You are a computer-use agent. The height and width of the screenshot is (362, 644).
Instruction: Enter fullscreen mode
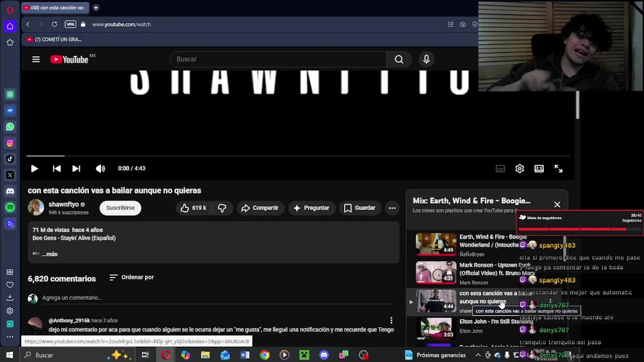point(558,169)
